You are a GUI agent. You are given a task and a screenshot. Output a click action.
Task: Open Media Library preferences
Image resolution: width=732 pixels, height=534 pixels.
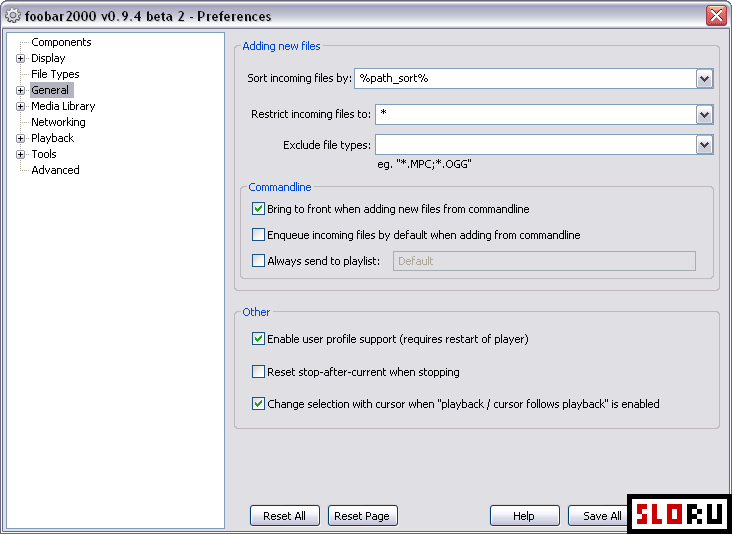point(63,106)
